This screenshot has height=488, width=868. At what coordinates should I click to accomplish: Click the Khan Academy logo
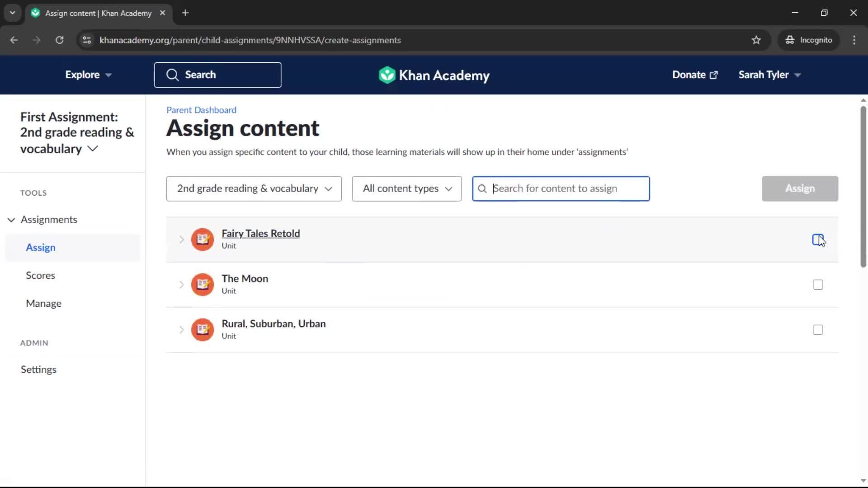click(x=434, y=75)
